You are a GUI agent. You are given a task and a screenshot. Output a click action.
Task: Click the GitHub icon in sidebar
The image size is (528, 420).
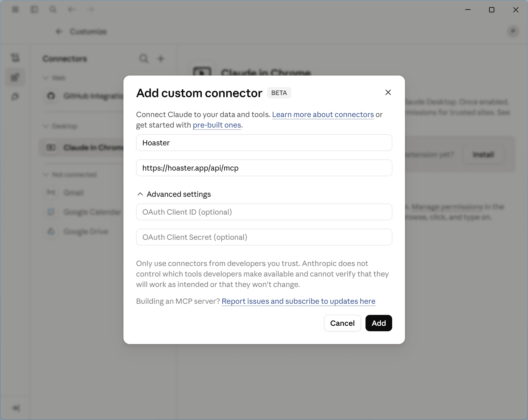click(51, 96)
